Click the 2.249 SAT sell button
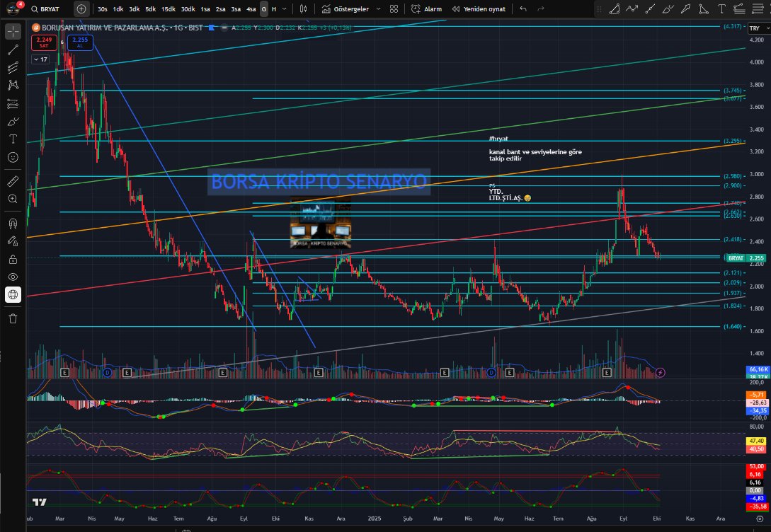 pyautogui.click(x=44, y=42)
